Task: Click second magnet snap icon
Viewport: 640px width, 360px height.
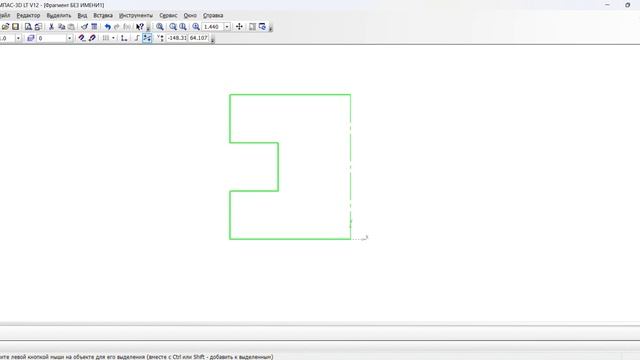Action: [x=92, y=38]
